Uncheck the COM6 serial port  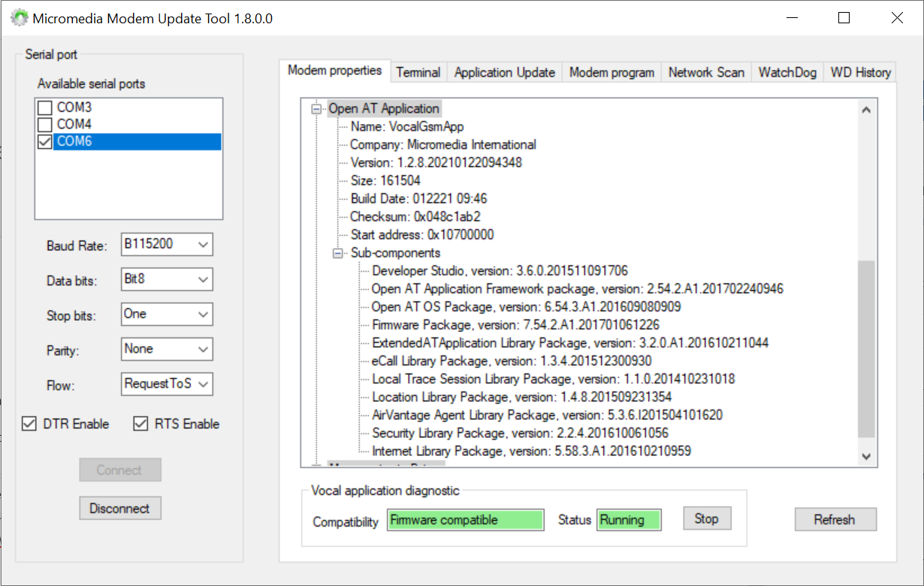coord(45,142)
